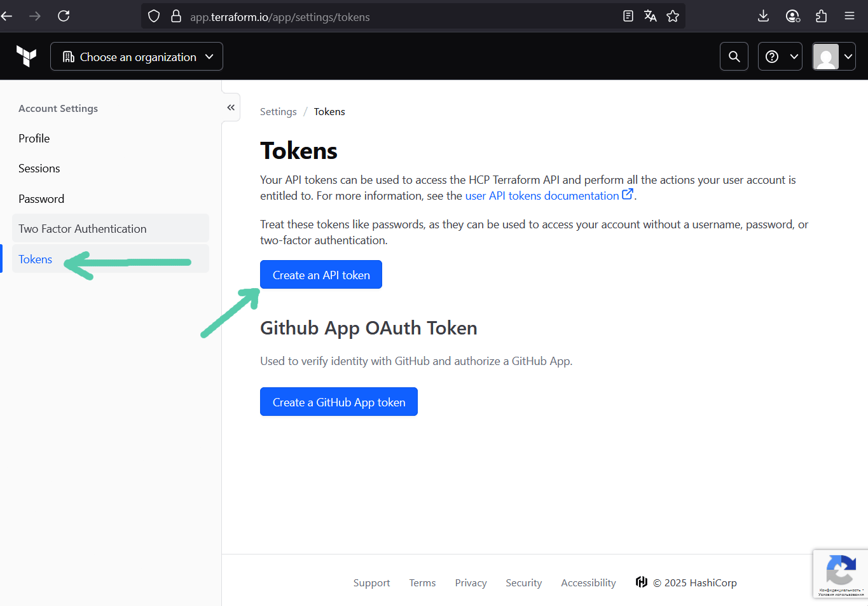Open user API tokens documentation link
The image size is (868, 606).
(x=542, y=196)
